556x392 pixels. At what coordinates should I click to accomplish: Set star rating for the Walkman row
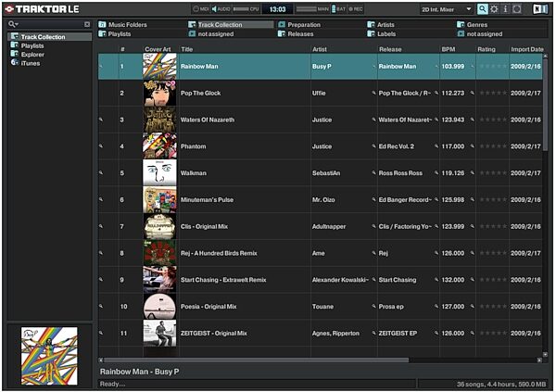click(493, 172)
